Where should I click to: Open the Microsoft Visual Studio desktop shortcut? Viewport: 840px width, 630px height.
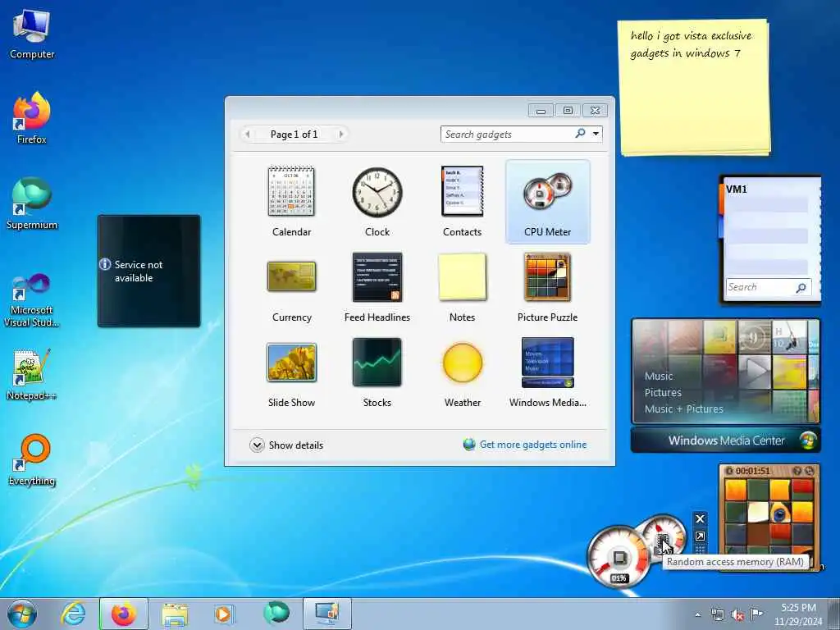click(x=32, y=300)
